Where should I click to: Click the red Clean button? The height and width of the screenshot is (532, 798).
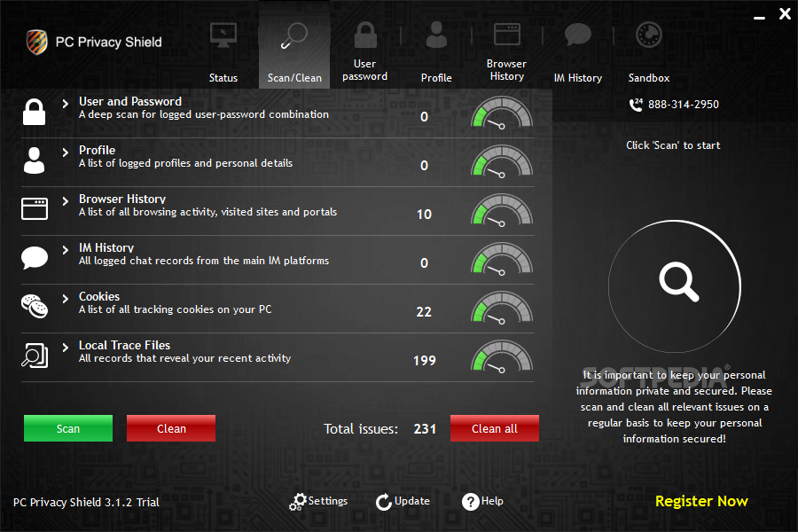171,428
